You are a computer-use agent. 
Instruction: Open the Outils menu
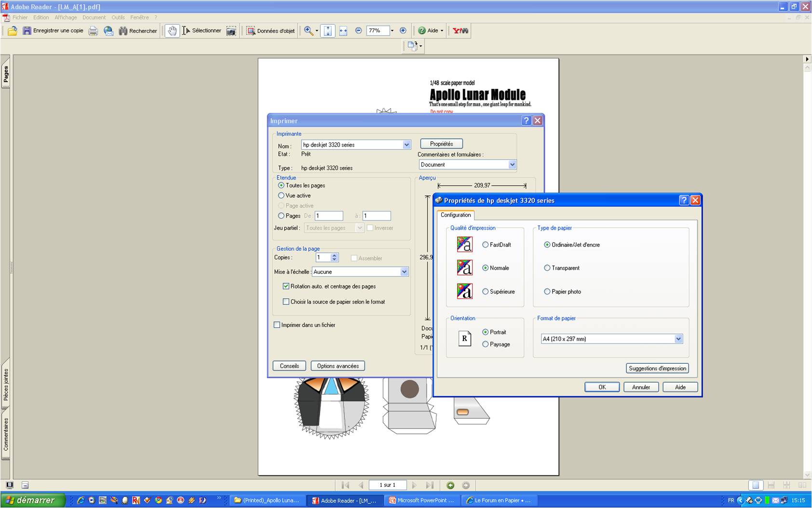click(x=118, y=17)
